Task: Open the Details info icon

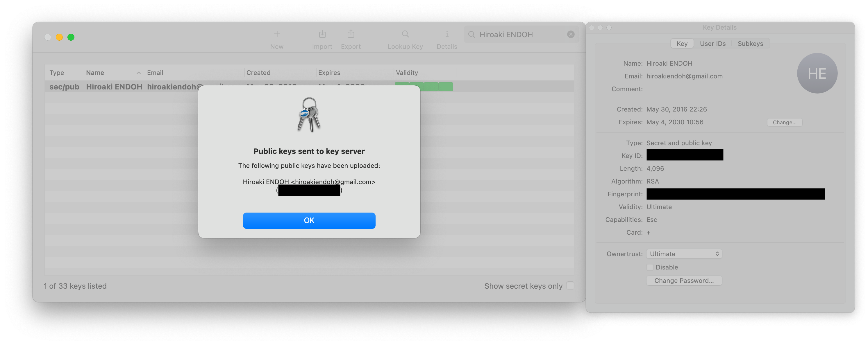Action: [x=446, y=34]
